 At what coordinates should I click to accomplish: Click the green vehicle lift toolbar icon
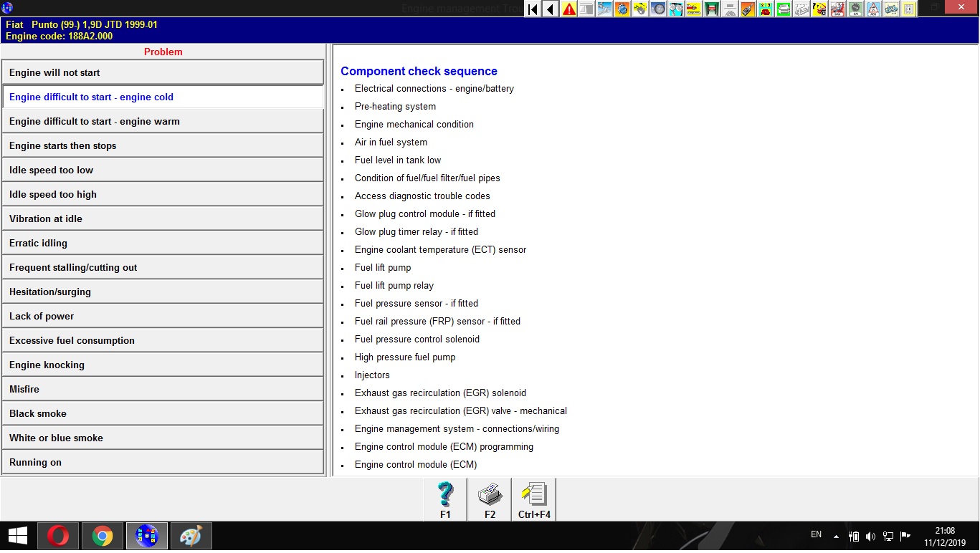click(x=712, y=9)
